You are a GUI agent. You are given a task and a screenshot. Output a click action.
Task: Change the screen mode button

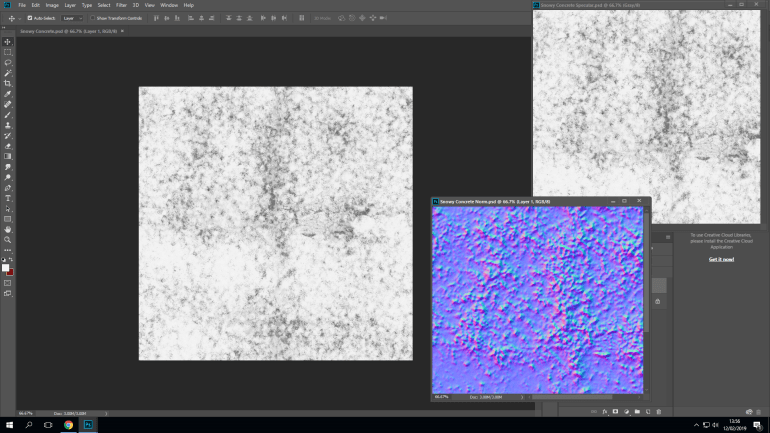point(7,294)
